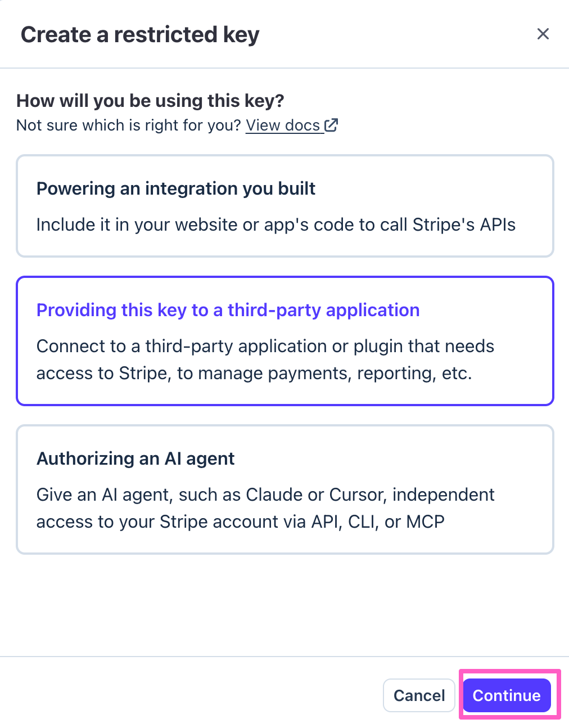Choose the Providing this key to a third-party application card
The image size is (569, 728).
point(285,341)
